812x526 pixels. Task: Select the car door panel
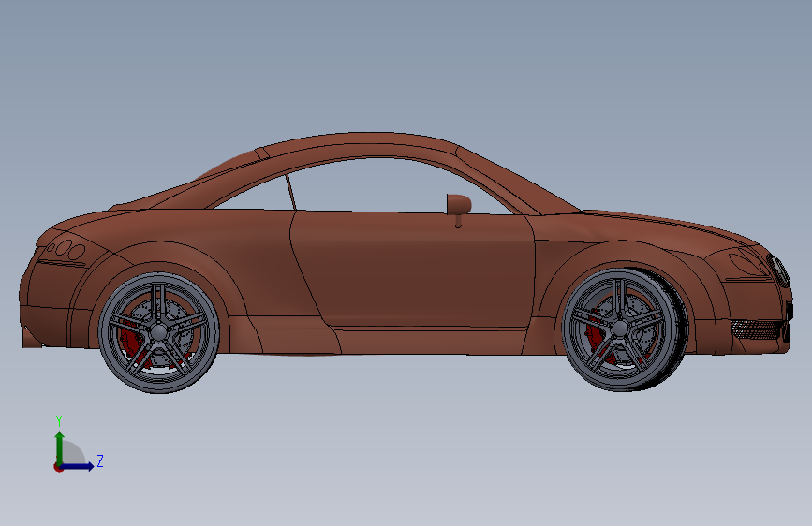pos(414,270)
